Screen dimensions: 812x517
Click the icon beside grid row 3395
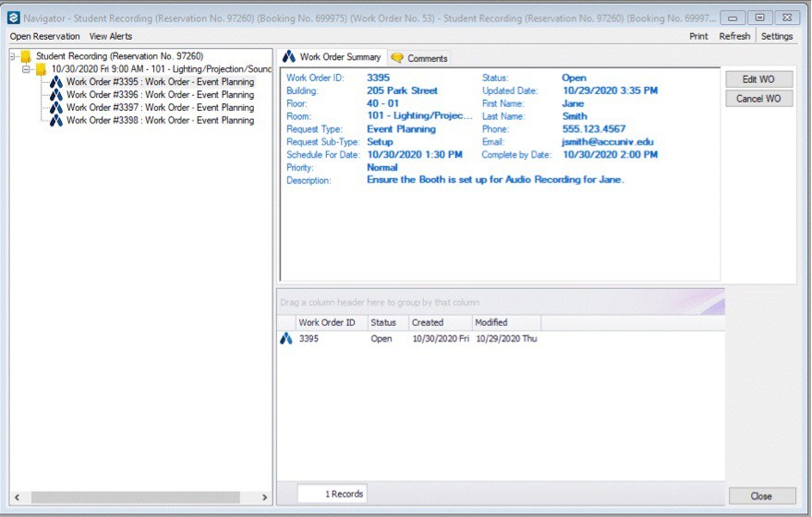(x=287, y=339)
